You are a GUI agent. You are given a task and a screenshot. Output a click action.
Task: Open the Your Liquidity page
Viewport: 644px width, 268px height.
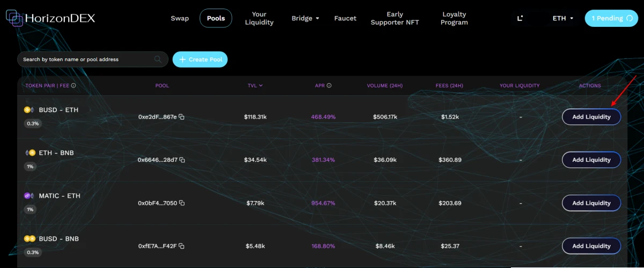point(259,18)
